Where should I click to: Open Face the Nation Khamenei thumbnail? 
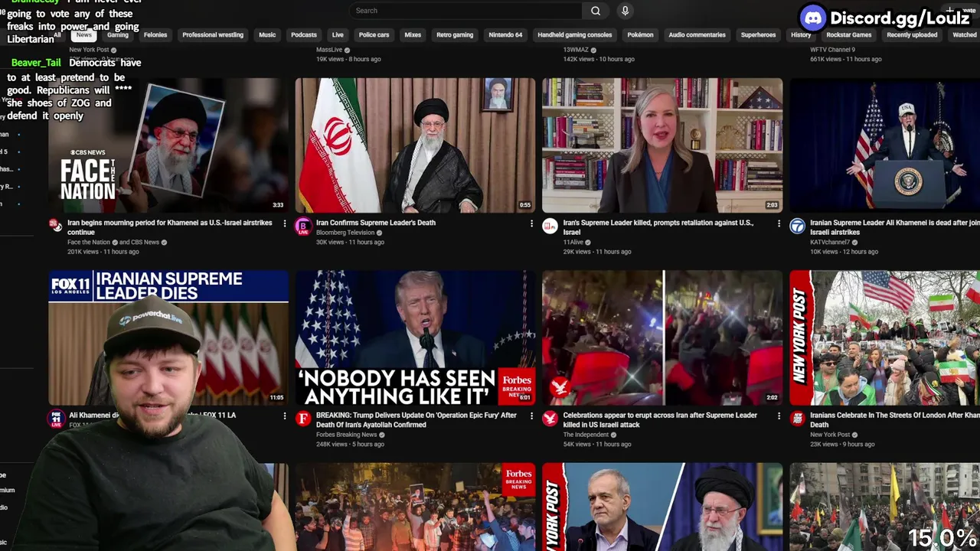point(168,145)
